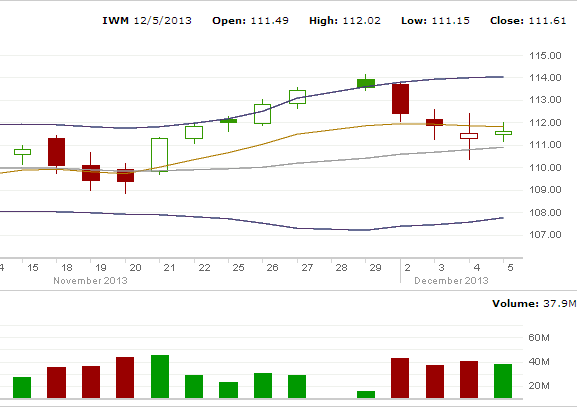The height and width of the screenshot is (408, 585).
Task: Click the November 27 hollow green candlestick
Action: tap(297, 97)
